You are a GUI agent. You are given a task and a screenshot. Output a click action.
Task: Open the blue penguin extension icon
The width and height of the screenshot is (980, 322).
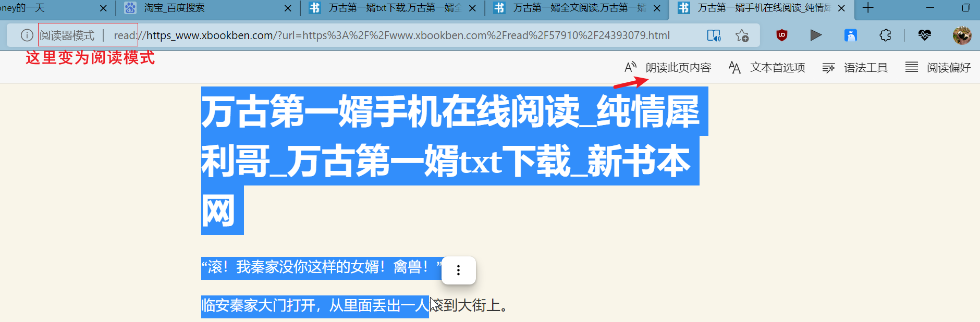tap(851, 35)
